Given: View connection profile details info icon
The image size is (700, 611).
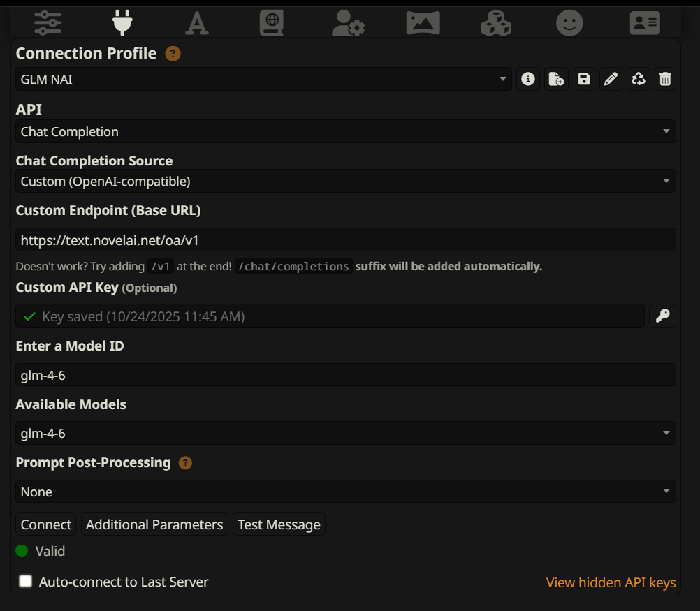Looking at the screenshot, I should (x=528, y=79).
